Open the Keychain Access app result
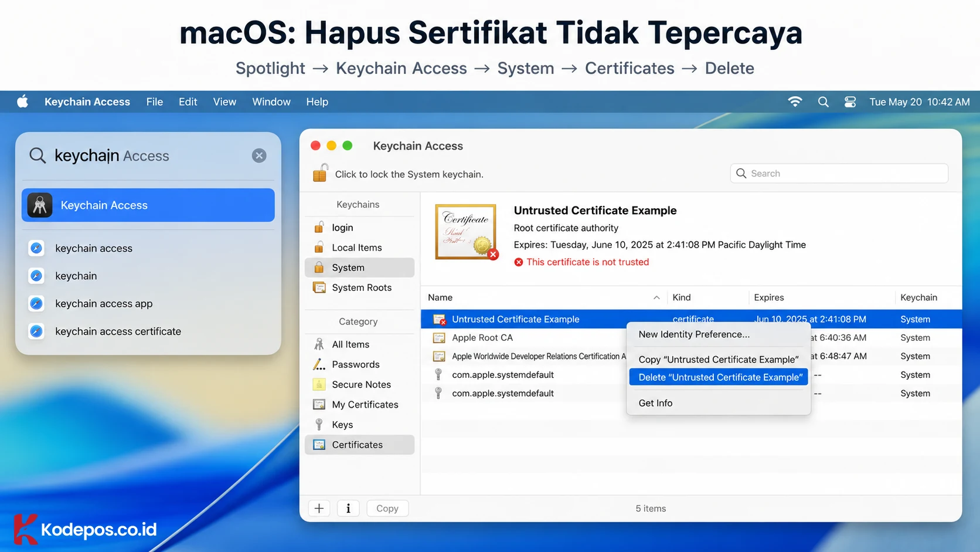The width and height of the screenshot is (980, 552). point(148,205)
